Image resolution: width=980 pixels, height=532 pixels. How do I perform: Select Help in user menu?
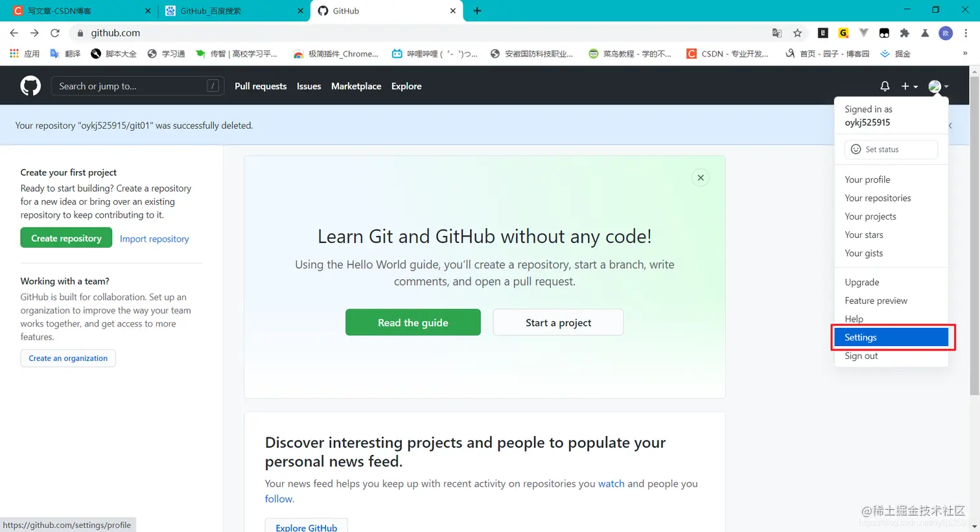[x=891, y=319]
